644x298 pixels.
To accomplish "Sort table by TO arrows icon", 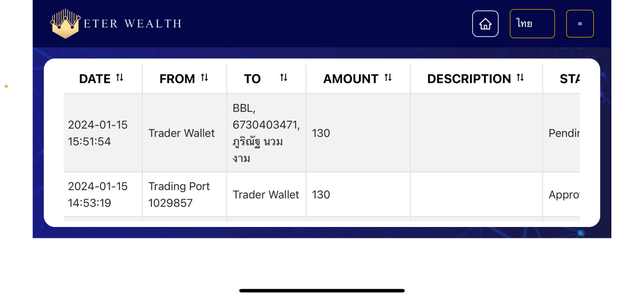I will pyautogui.click(x=284, y=77).
